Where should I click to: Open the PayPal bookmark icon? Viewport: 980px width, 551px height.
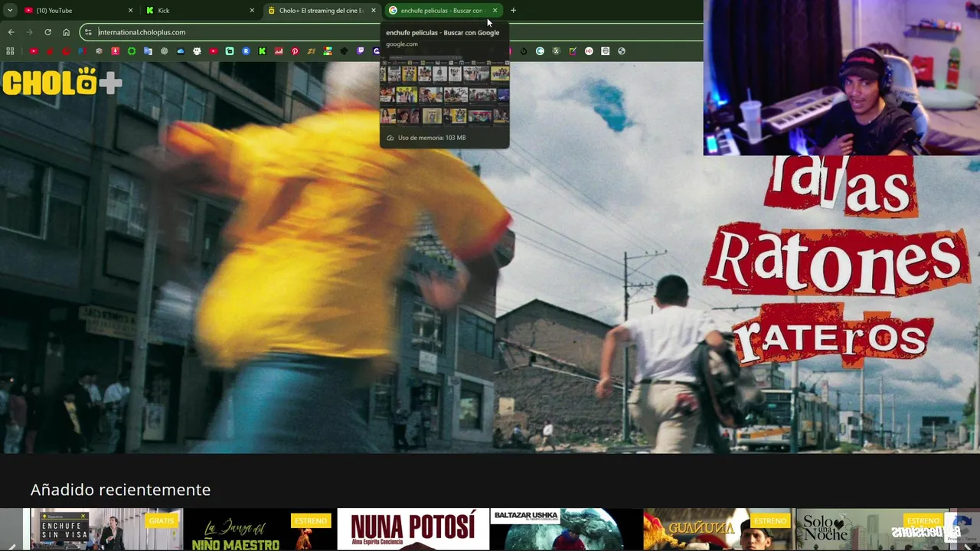[82, 51]
